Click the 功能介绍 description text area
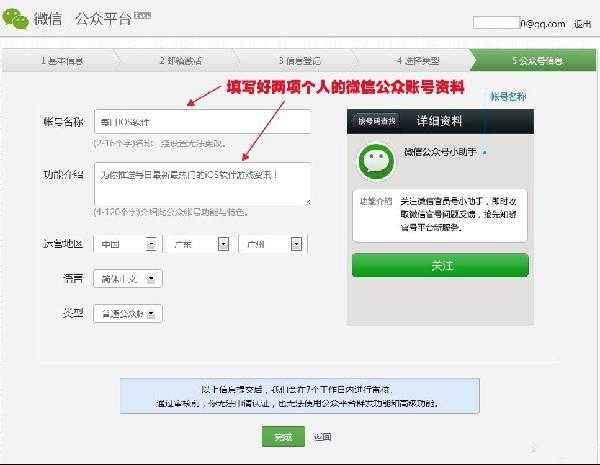This screenshot has height=465, width=600. [202, 183]
